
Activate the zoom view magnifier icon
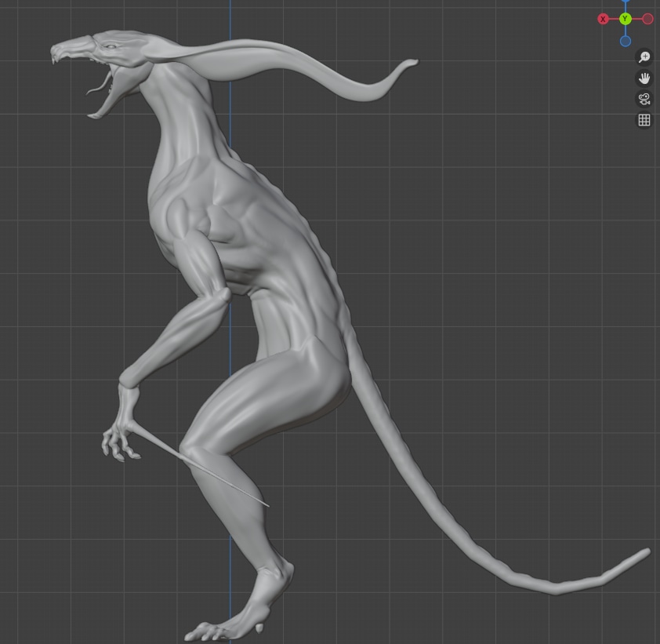(644, 56)
